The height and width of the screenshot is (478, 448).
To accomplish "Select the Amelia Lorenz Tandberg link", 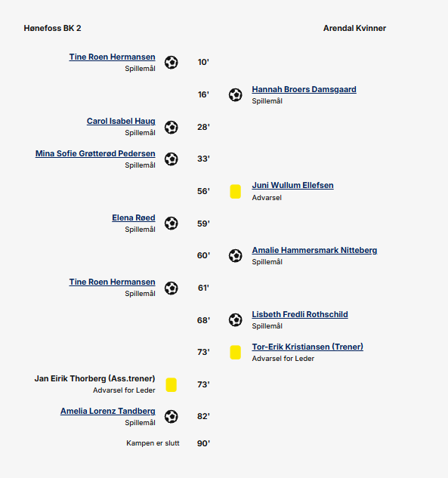I will 107,412.
